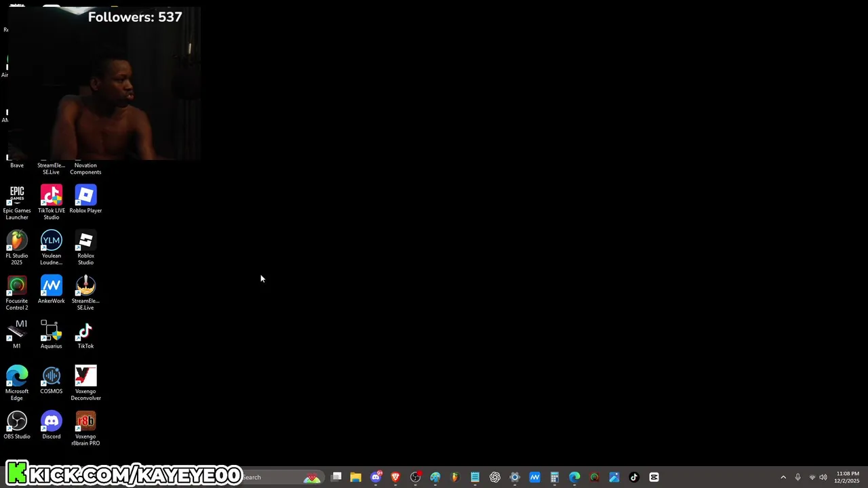Screen dimensions: 868x488
Task: Open the Notepad taskbar icon
Action: click(x=475, y=477)
